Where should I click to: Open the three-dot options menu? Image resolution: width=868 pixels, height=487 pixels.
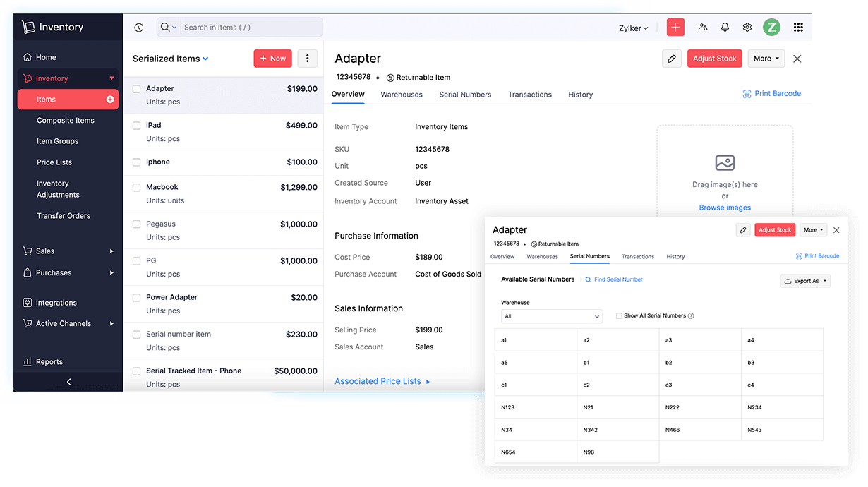[x=307, y=59]
